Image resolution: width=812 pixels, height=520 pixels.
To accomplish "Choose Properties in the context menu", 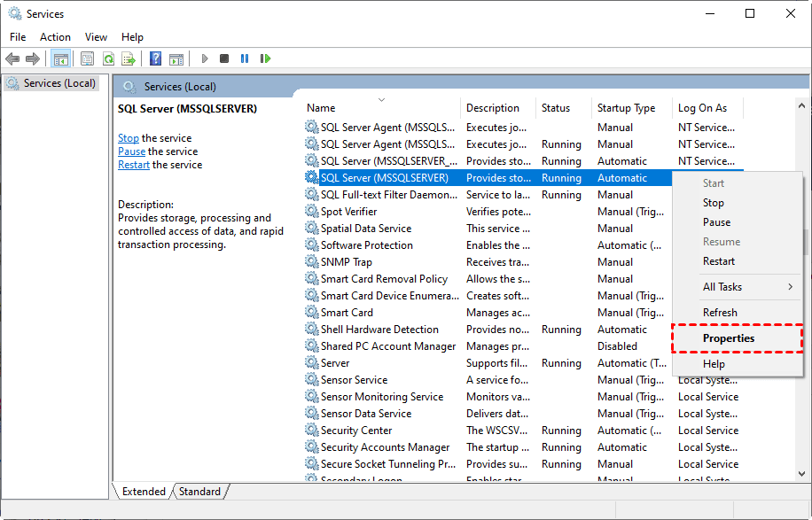I will click(729, 338).
